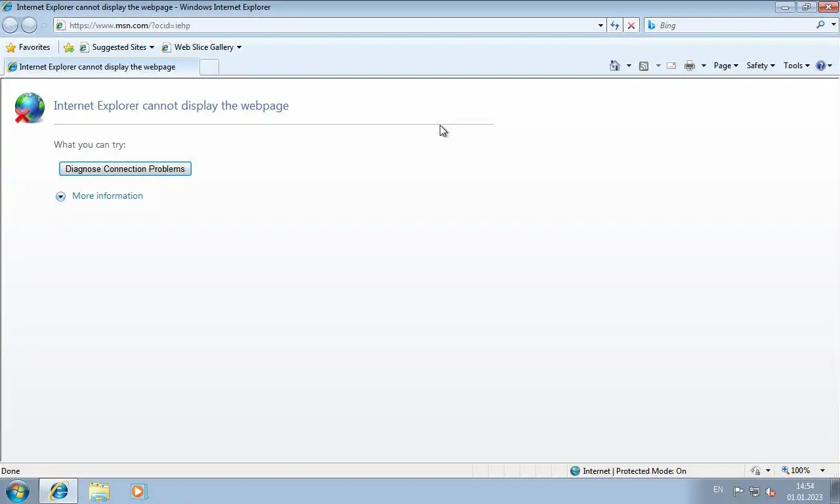This screenshot has width=840, height=504.
Task: Minimize the Internet Explorer window
Action: tap(785, 7)
